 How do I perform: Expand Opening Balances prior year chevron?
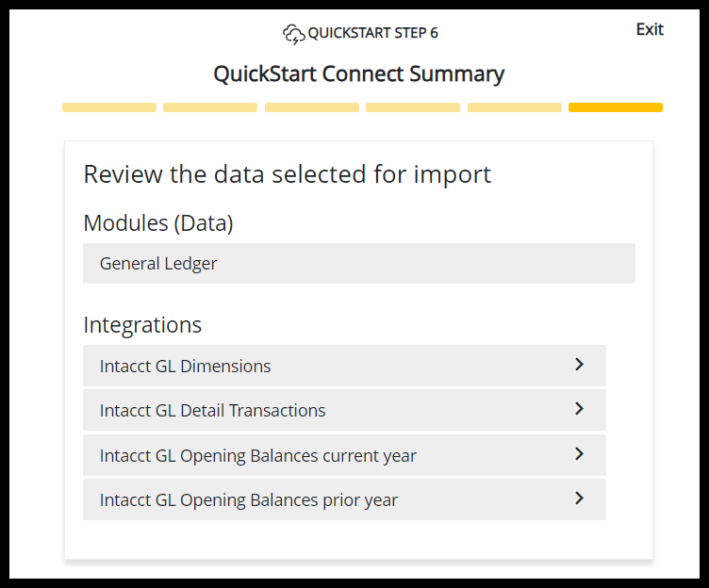pyautogui.click(x=579, y=498)
